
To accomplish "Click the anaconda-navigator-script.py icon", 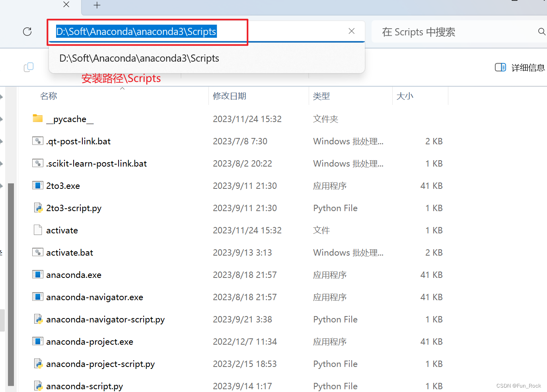I will [38, 319].
